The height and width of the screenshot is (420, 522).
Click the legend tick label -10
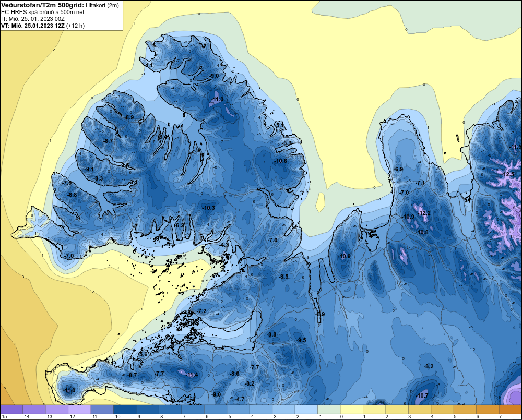117,417
